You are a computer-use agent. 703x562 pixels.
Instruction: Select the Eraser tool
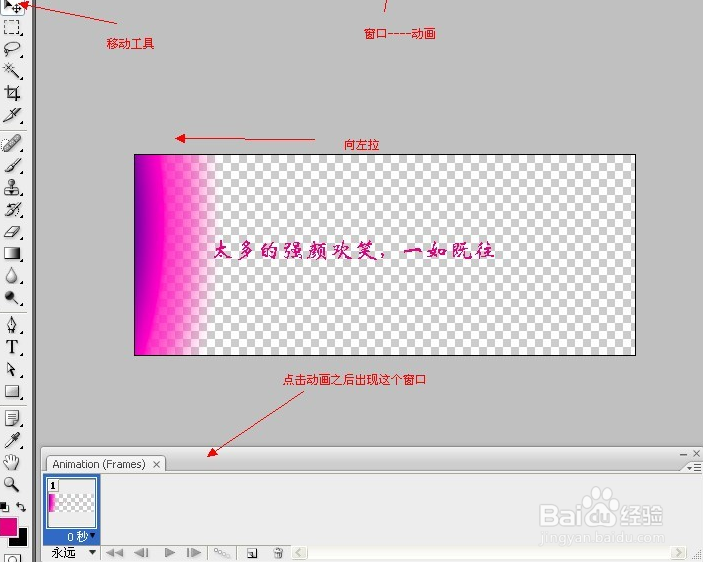pyautogui.click(x=12, y=231)
